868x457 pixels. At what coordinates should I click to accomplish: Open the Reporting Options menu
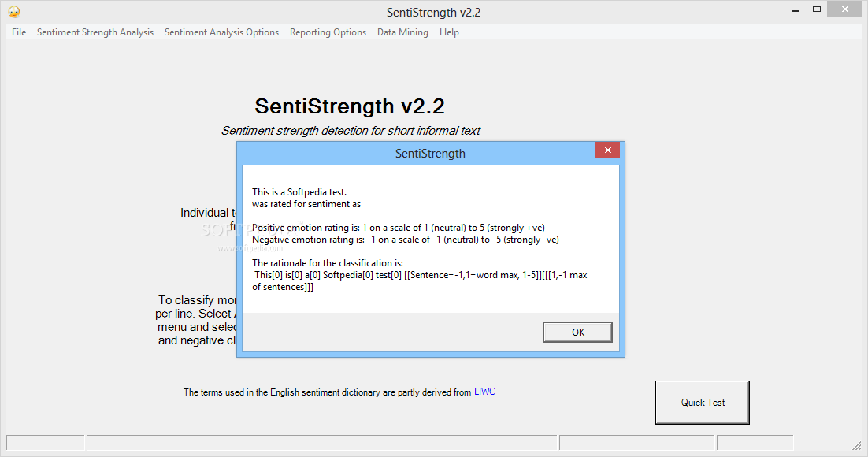point(328,32)
